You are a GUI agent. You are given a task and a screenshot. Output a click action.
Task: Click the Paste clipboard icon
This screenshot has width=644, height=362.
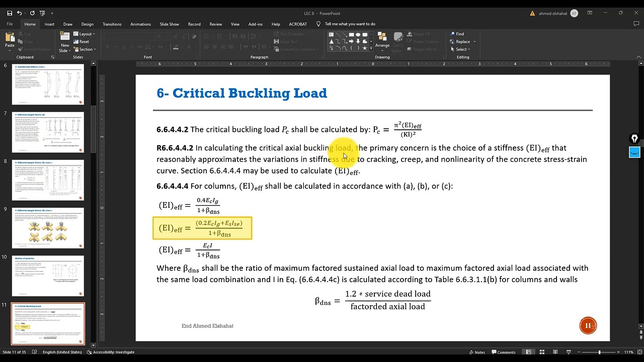tap(10, 37)
